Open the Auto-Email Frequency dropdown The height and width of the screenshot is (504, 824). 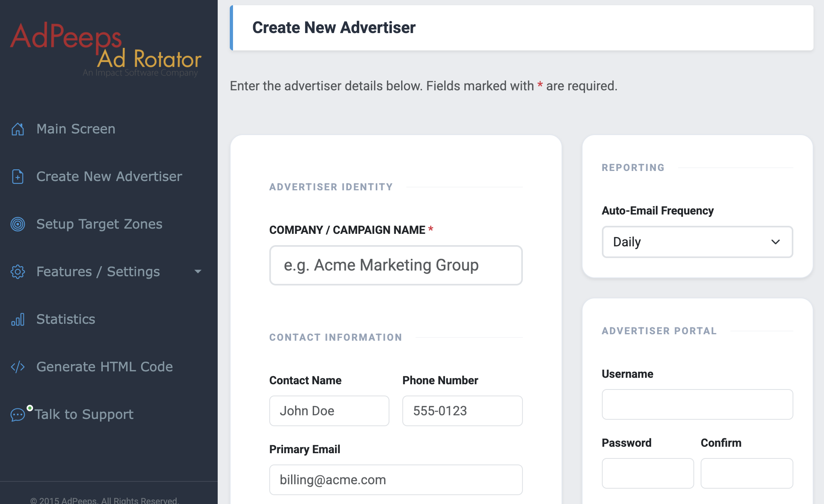[697, 242]
